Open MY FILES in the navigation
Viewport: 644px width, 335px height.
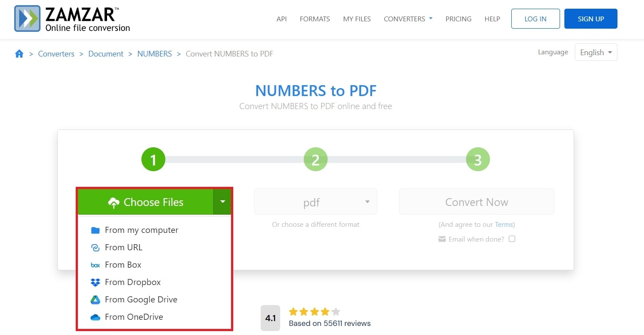357,19
